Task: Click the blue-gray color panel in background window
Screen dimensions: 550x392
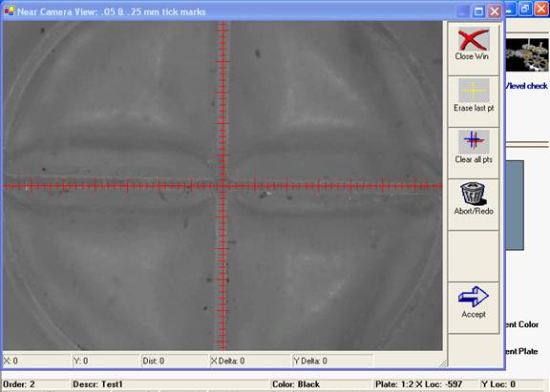Action: [515, 205]
